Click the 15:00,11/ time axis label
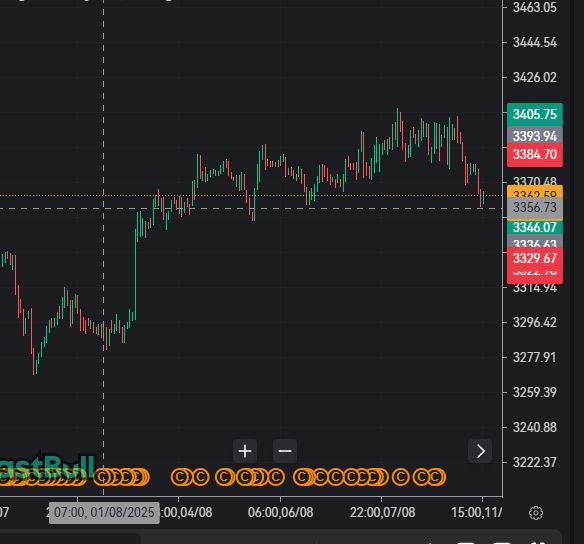 476,513
